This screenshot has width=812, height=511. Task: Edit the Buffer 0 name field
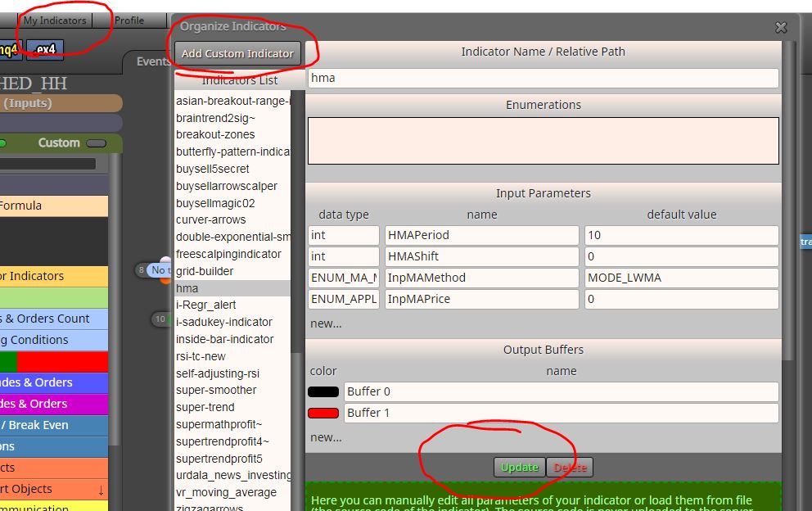coord(562,391)
